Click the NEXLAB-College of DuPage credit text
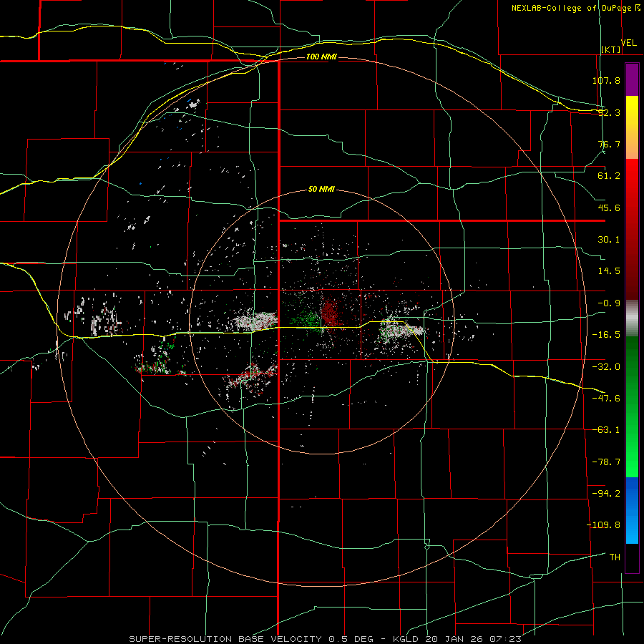Image resolution: width=644 pixels, height=644 pixels. click(x=572, y=8)
